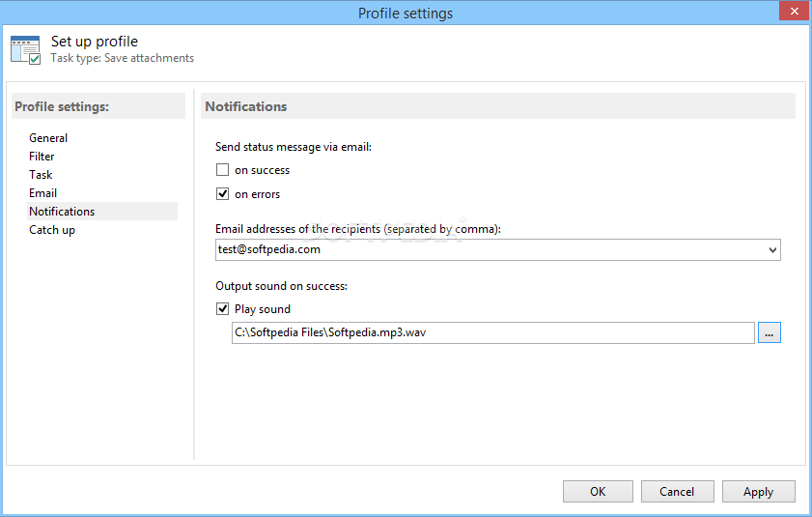Click the Set up profile window icon
Image resolution: width=812 pixels, height=517 pixels.
[x=25, y=50]
